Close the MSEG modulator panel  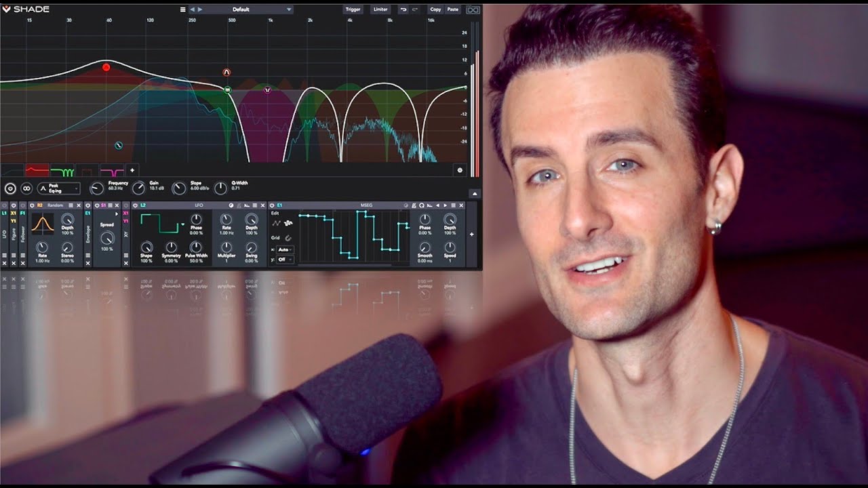coord(461,205)
